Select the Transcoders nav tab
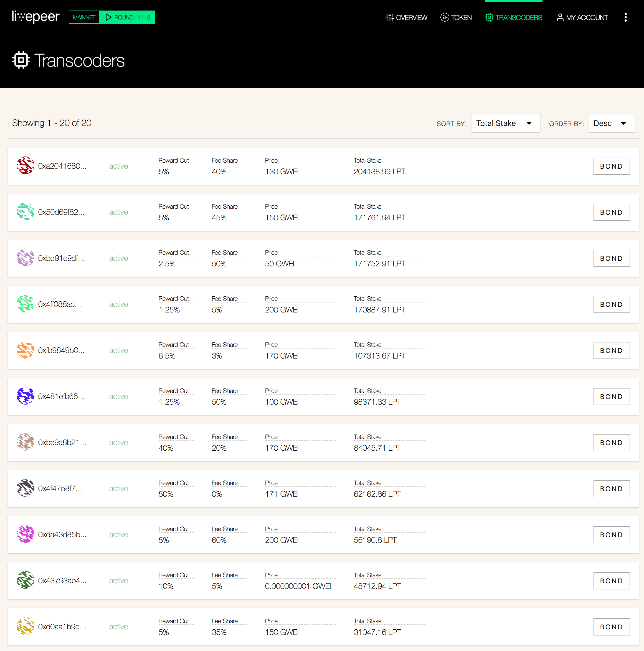The image size is (644, 651). [x=513, y=17]
